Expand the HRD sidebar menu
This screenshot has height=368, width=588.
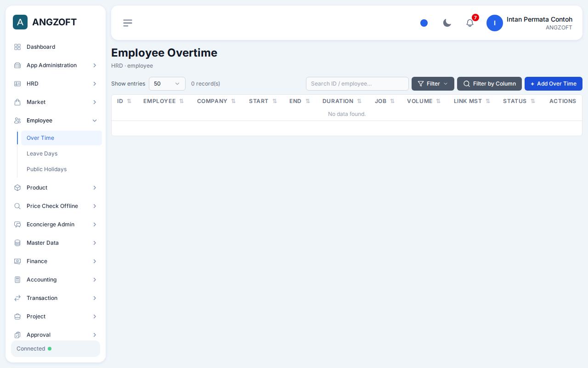pos(56,84)
